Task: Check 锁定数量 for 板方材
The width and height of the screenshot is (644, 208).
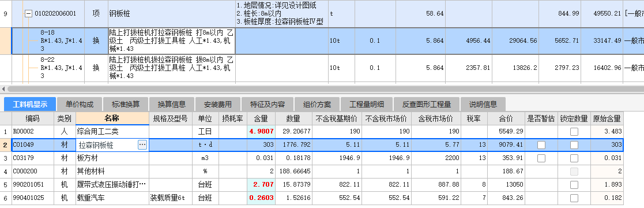Action: click(574, 158)
